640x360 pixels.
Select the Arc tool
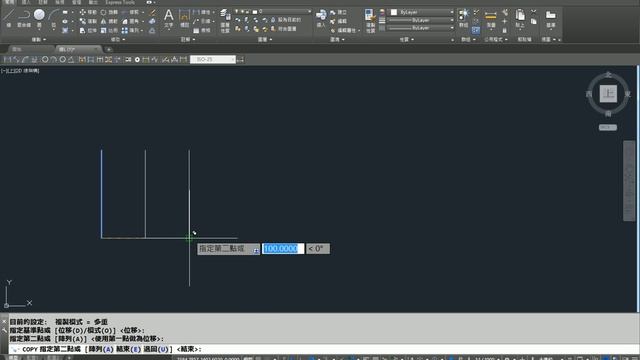(54, 18)
